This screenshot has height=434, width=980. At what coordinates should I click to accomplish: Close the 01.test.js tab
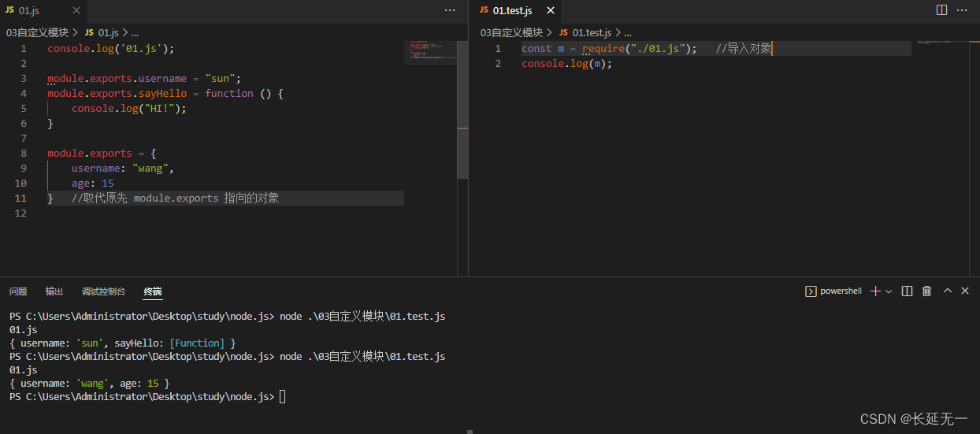point(551,11)
